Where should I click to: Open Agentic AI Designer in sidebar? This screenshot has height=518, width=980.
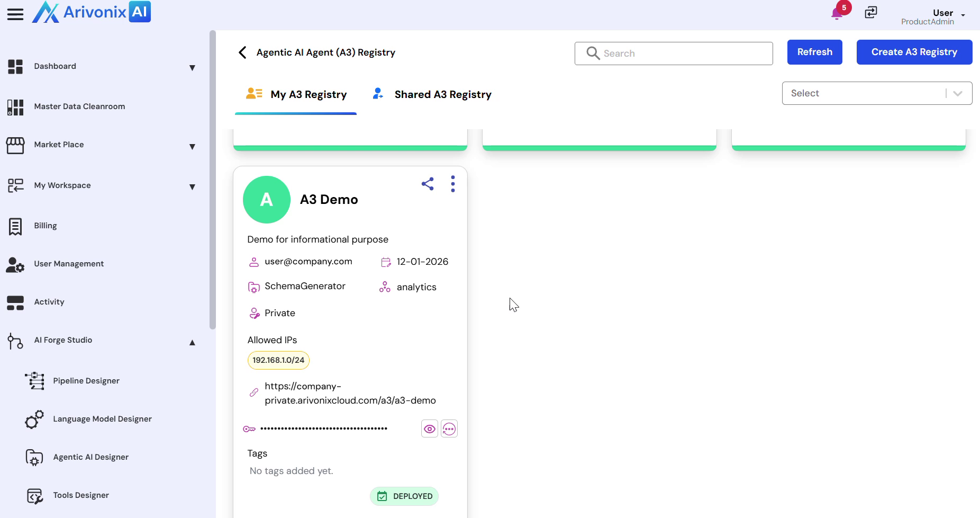(90, 457)
